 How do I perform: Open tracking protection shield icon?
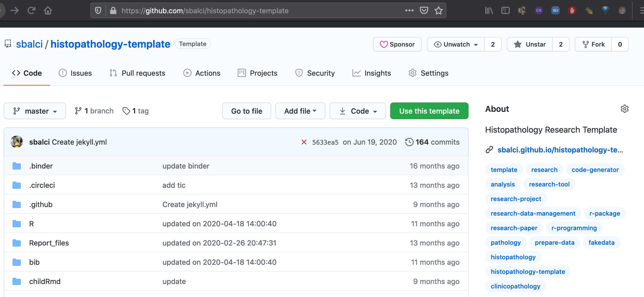pyautogui.click(x=98, y=11)
